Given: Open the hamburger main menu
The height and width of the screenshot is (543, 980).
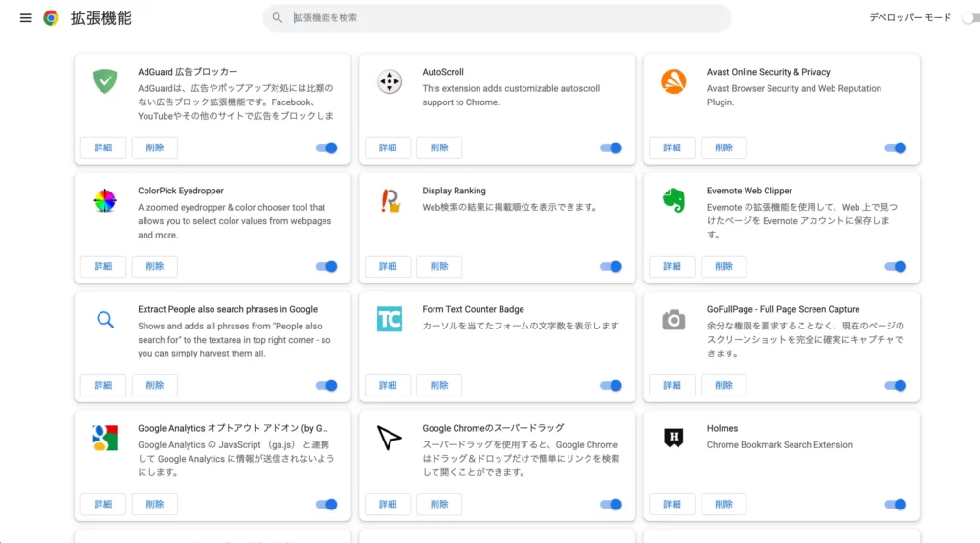Looking at the screenshot, I should coord(25,18).
